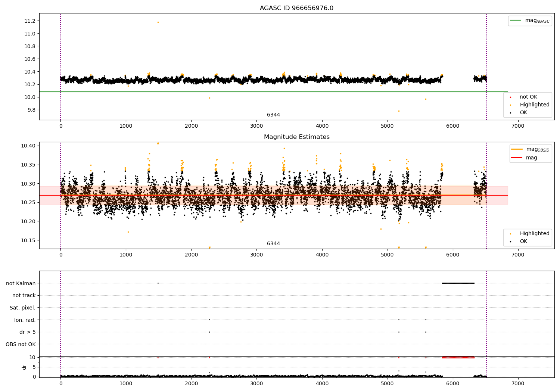Click the 'dr' y-axis label
This screenshot has width=560, height=392.
click(x=24, y=367)
